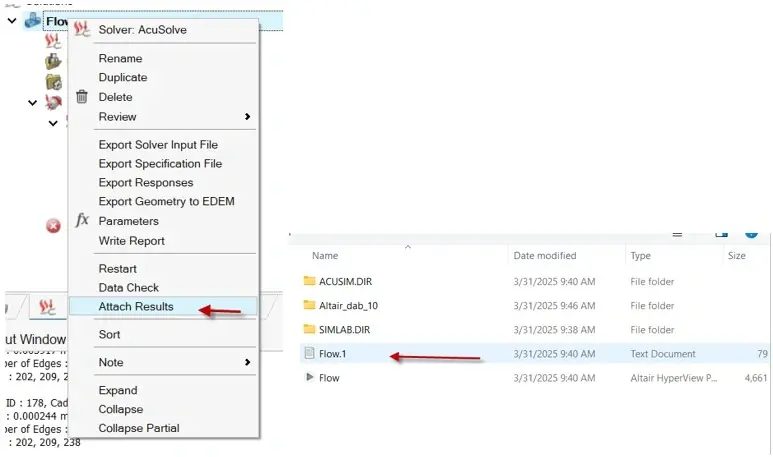Open the Note submenu

pyautogui.click(x=111, y=362)
